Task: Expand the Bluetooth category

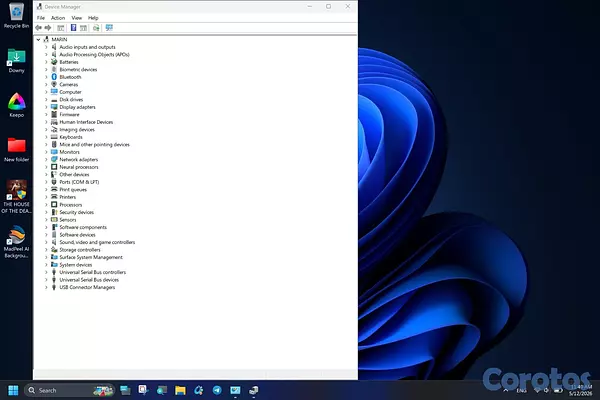Action: pyautogui.click(x=46, y=77)
